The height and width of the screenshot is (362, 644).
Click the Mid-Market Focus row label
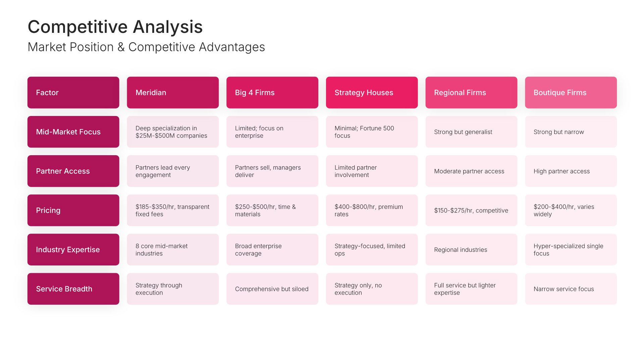(73, 132)
